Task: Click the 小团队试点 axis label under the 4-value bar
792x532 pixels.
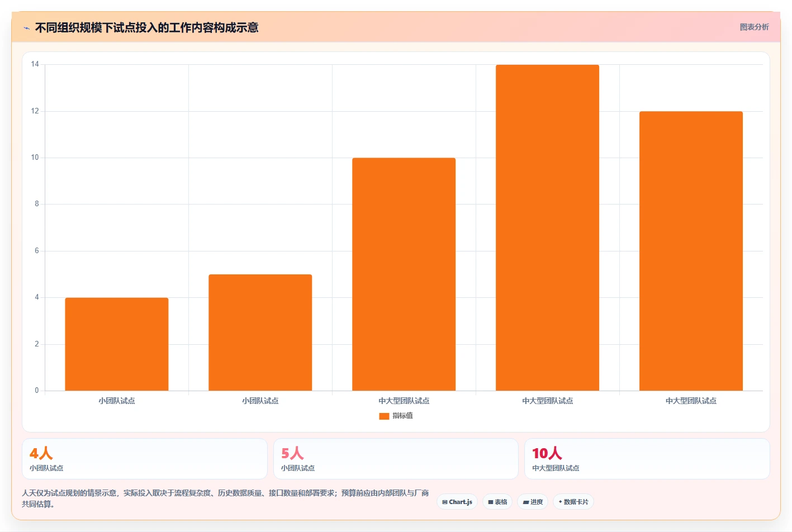Action: point(117,401)
